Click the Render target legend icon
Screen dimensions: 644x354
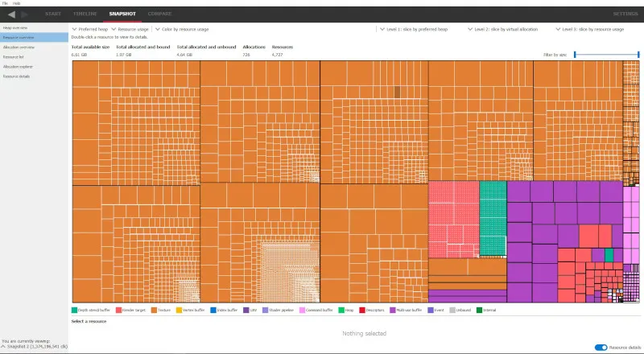[119, 310]
